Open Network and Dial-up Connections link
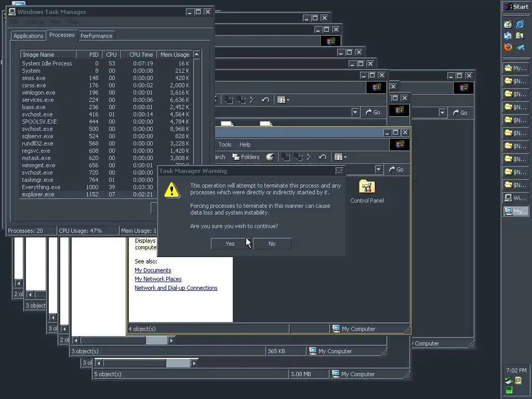The image size is (532, 399). 176,288
